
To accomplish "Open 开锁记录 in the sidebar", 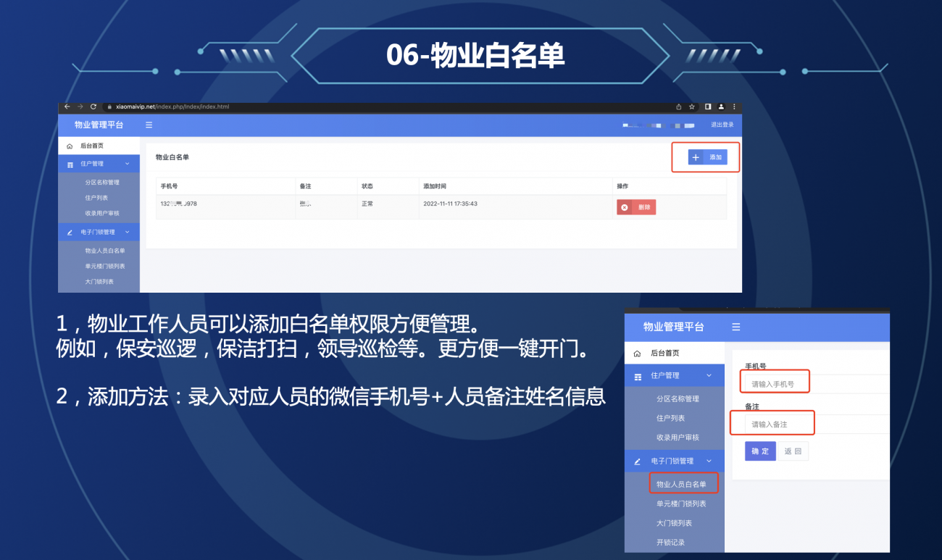I will click(670, 542).
